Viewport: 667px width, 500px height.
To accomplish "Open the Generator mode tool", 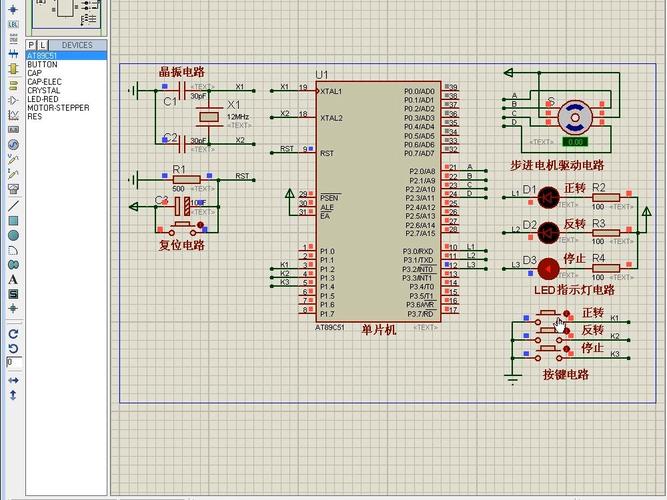I will pyautogui.click(x=13, y=145).
